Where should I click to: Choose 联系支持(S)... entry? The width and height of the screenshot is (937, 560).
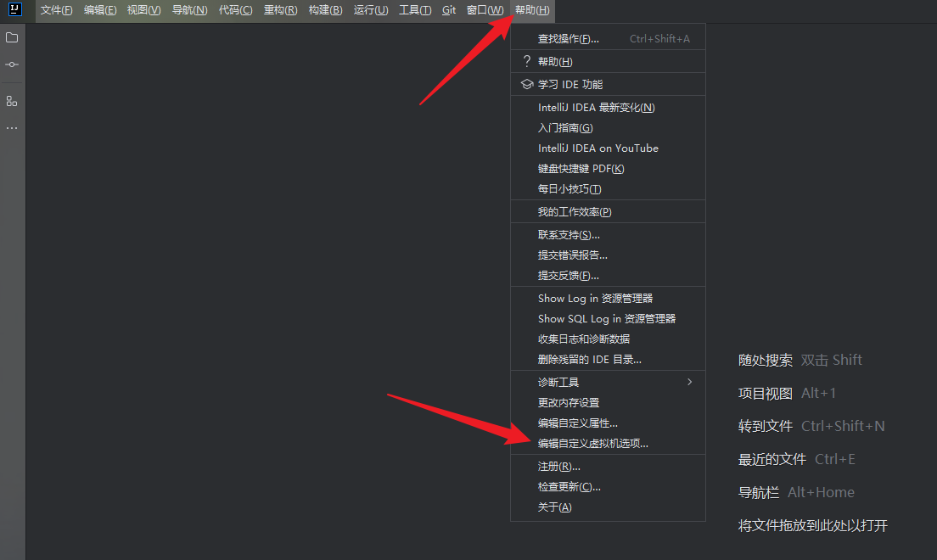tap(608, 235)
